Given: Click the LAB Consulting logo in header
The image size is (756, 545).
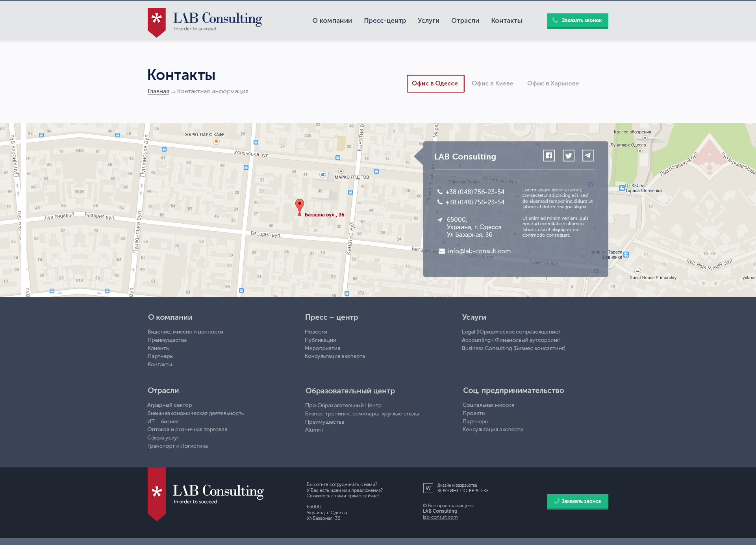Looking at the screenshot, I should (x=205, y=22).
